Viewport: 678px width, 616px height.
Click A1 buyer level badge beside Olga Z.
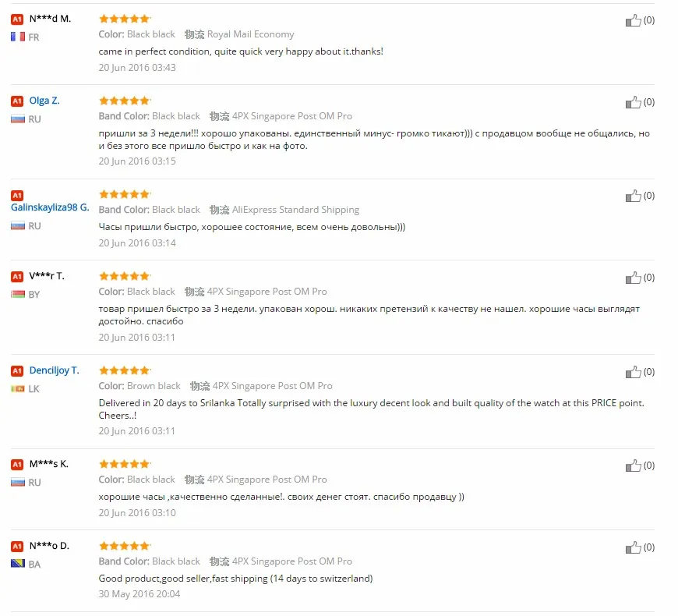coord(17,101)
